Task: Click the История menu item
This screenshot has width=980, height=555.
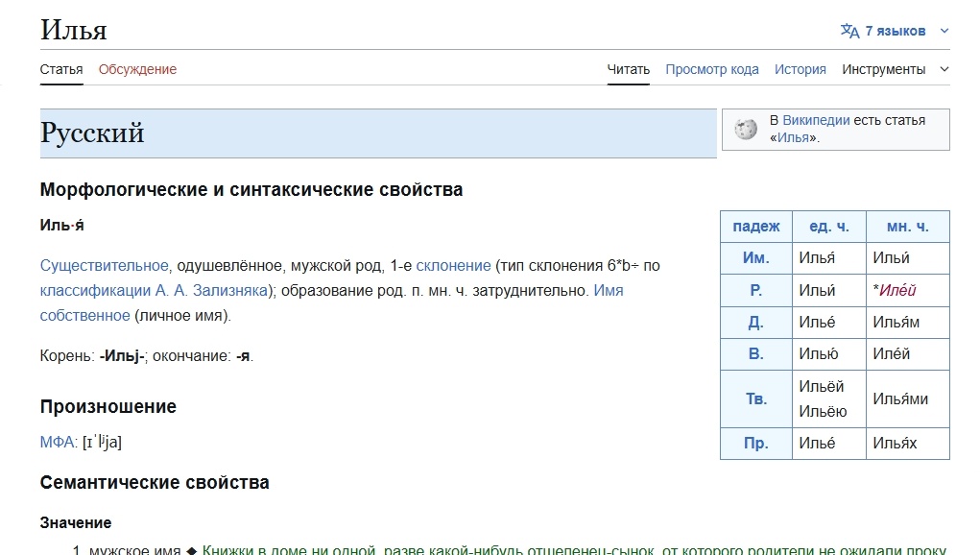Action: coord(801,69)
